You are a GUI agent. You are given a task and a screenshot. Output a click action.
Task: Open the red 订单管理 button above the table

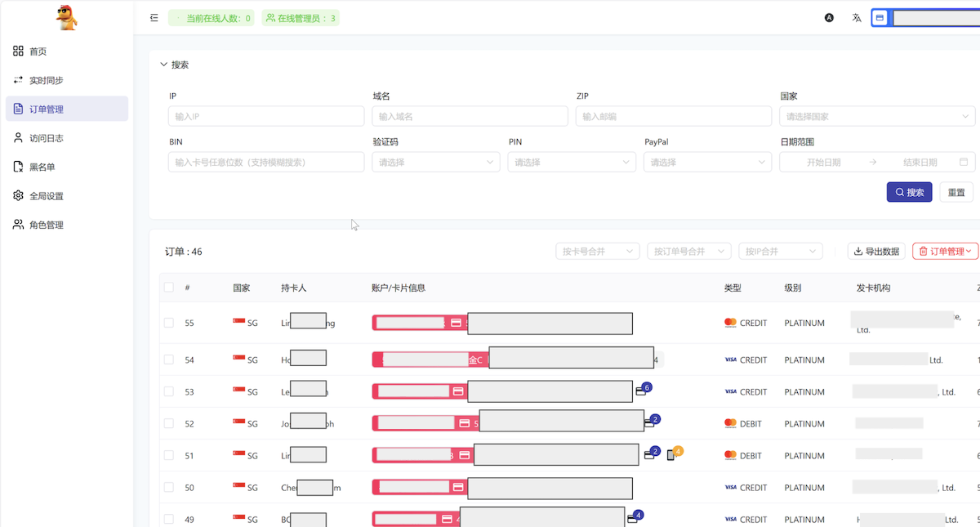click(946, 252)
